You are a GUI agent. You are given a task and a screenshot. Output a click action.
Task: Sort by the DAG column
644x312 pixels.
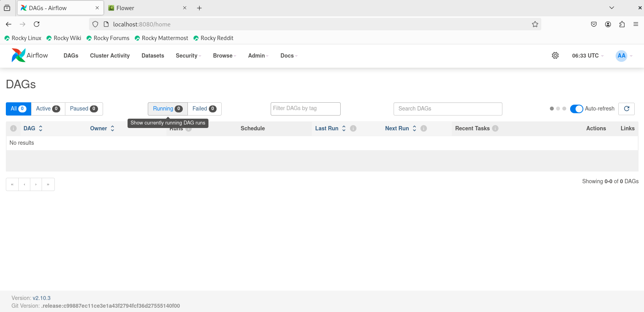(x=33, y=128)
